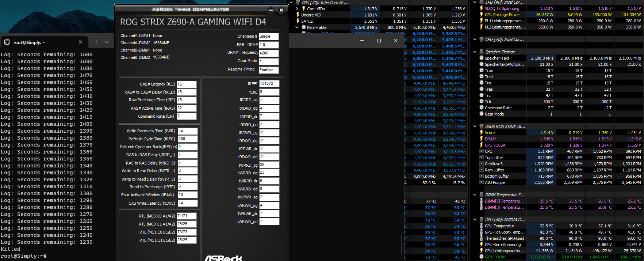The height and width of the screenshot is (261, 644).
Task: Open the terminal profile dropdown arrow
Action: (107, 42)
